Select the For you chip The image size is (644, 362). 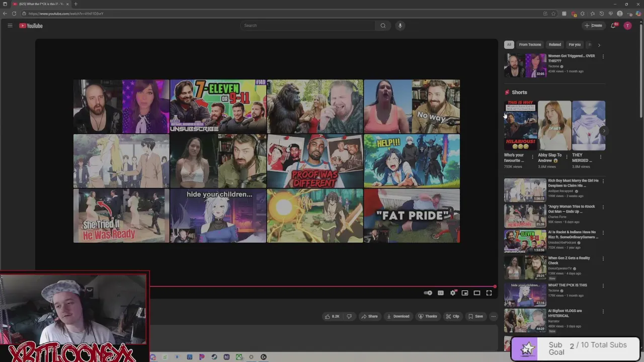coord(575,44)
